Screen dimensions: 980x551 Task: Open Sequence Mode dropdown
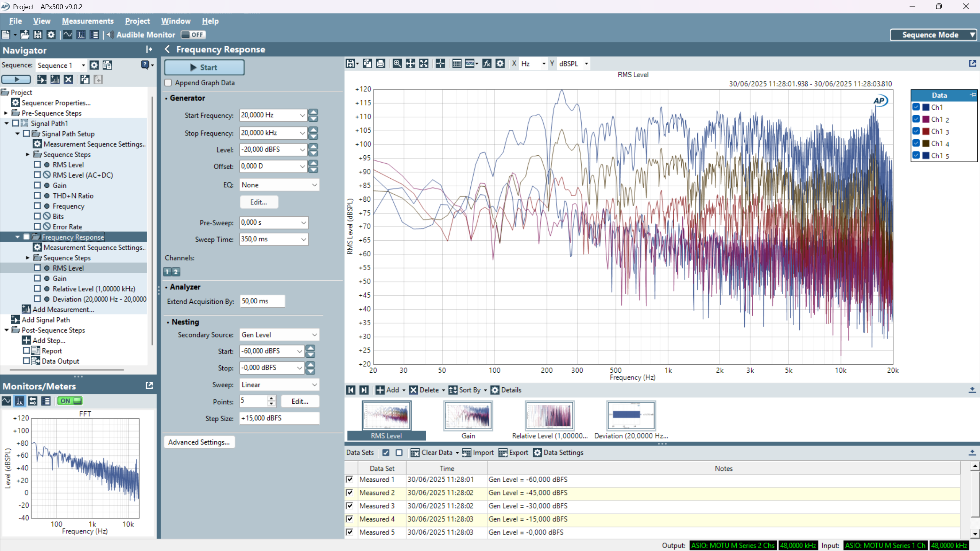[933, 35]
